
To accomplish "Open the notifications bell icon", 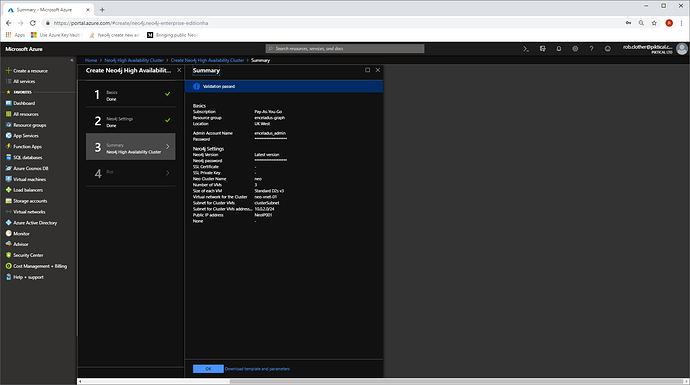I will pyautogui.click(x=559, y=49).
